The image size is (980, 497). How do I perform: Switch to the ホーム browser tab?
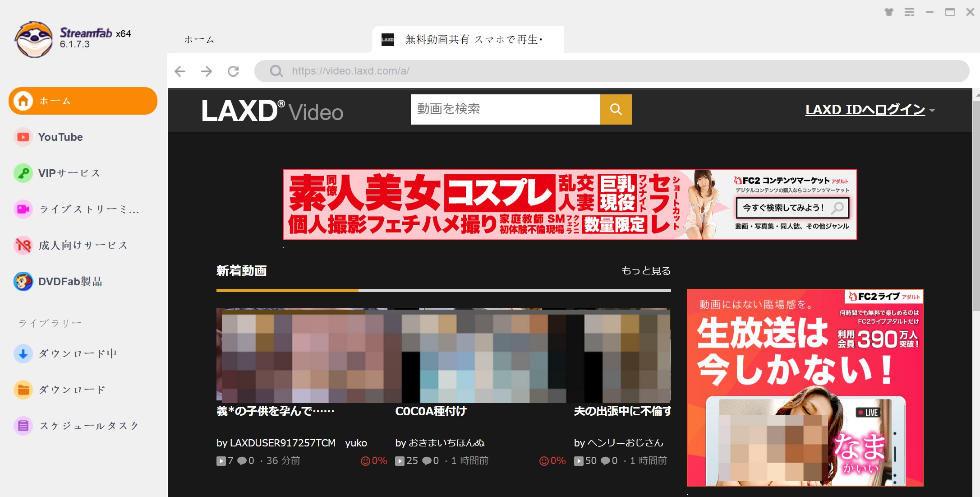click(199, 40)
